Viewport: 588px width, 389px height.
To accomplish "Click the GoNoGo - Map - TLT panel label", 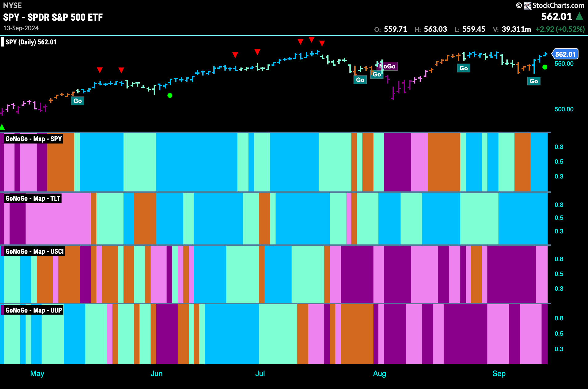I will (33, 199).
